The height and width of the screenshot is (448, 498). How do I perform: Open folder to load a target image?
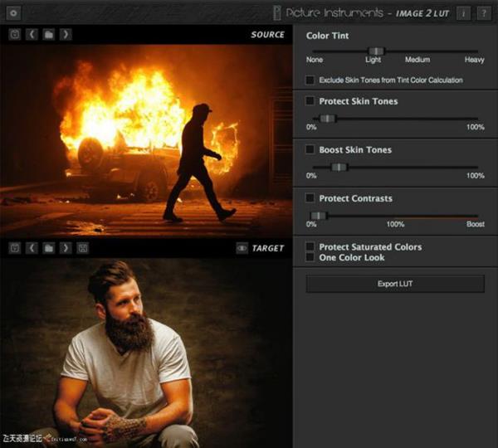pos(49,248)
